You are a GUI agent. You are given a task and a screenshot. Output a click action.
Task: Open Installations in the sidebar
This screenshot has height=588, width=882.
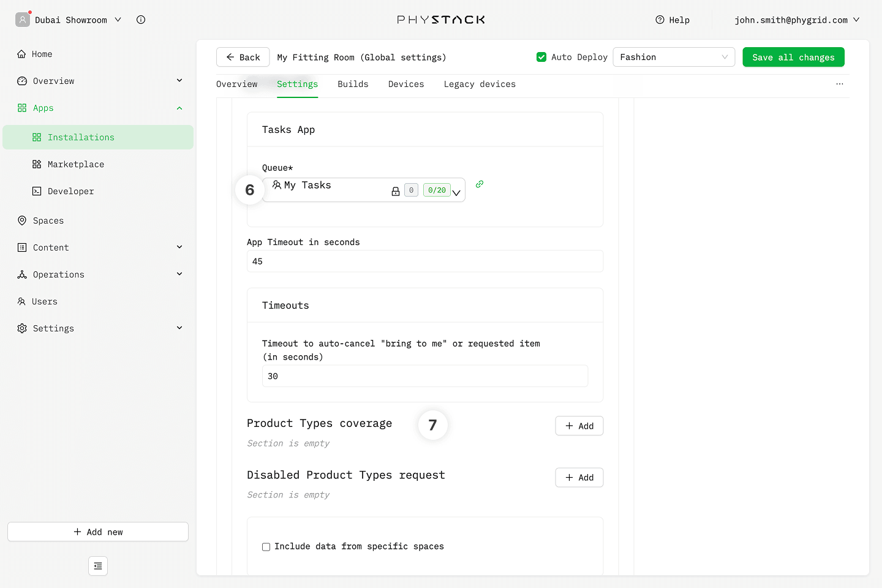(x=98, y=137)
